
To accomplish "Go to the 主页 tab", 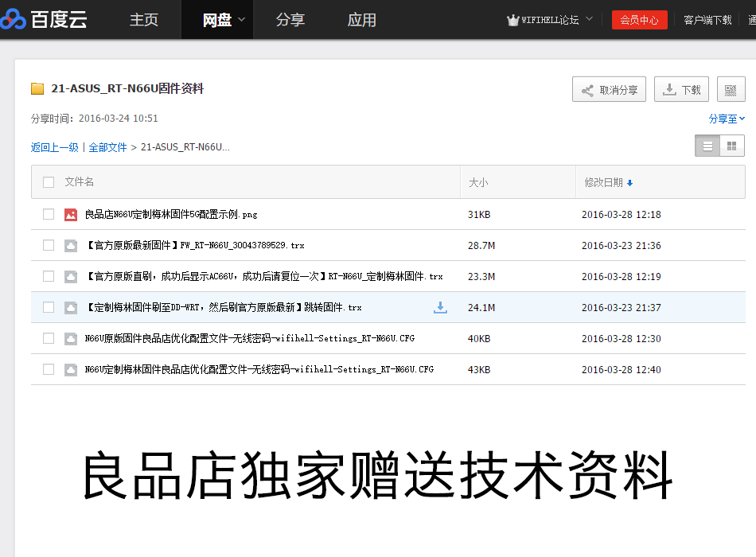I will click(x=144, y=20).
